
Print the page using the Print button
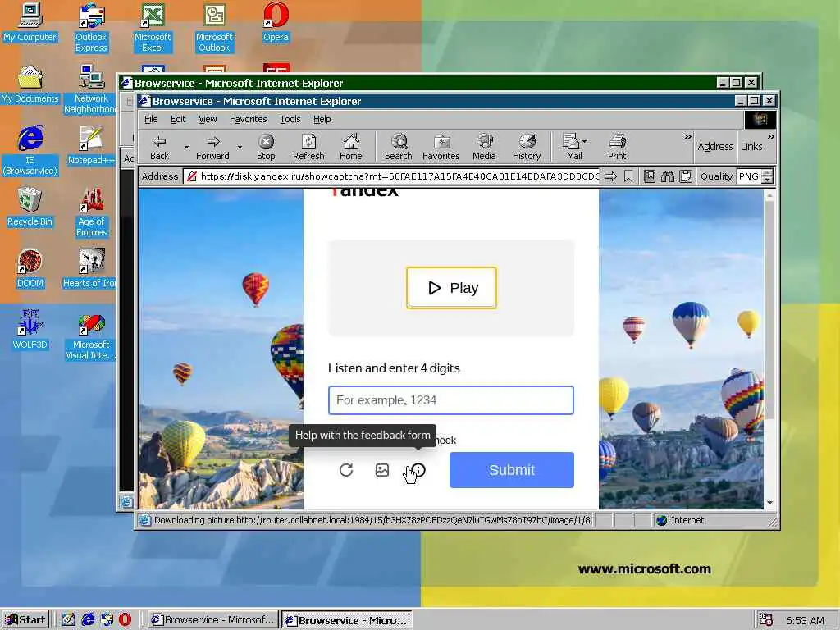point(617,148)
